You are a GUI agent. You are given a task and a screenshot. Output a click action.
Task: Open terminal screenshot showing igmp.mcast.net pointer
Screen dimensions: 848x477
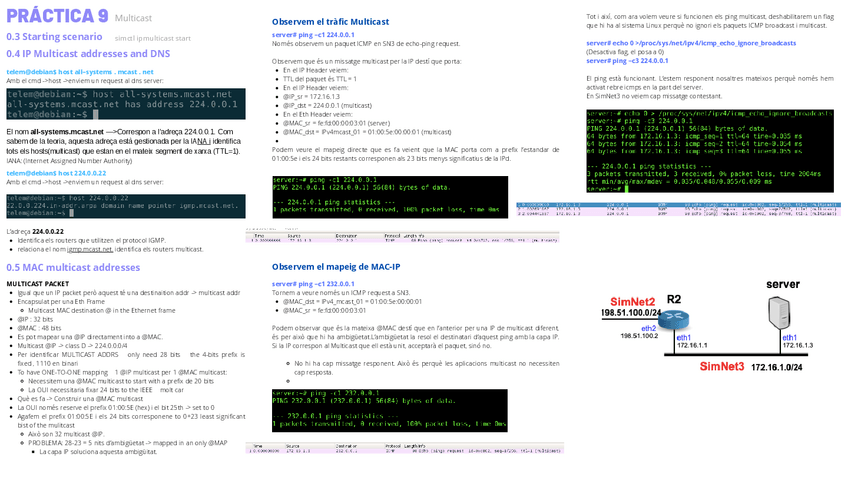point(126,206)
